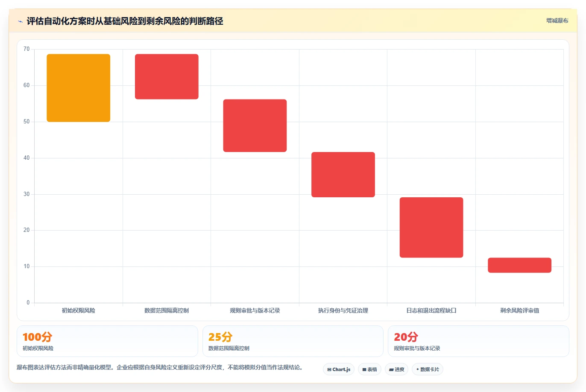Click x-axis label 剩余风险评审值
The height and width of the screenshot is (392, 586).
click(x=519, y=310)
